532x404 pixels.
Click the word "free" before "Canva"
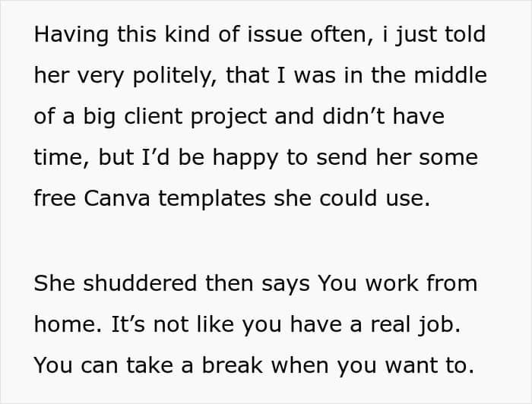click(55, 198)
